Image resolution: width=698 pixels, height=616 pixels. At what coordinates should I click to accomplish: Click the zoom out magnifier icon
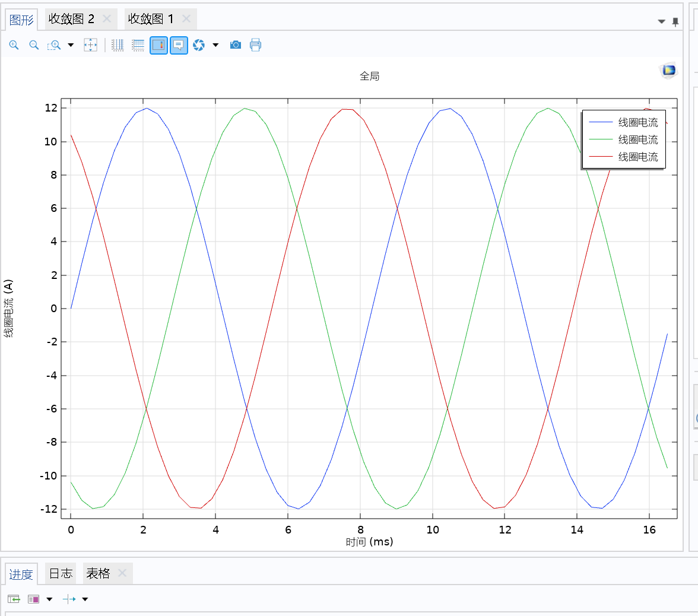[34, 45]
